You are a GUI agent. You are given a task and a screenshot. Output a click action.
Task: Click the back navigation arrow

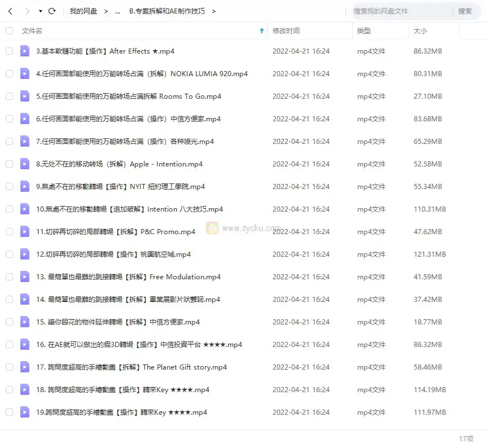[11, 11]
